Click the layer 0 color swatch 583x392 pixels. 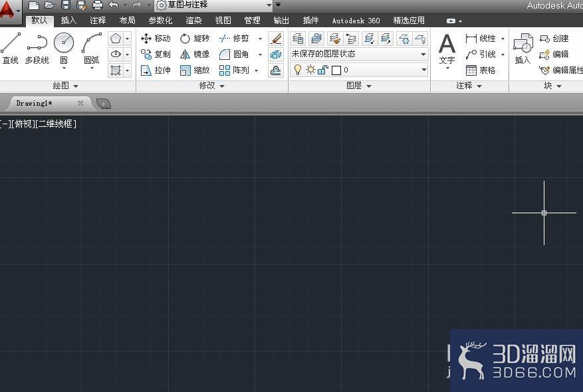pos(336,70)
